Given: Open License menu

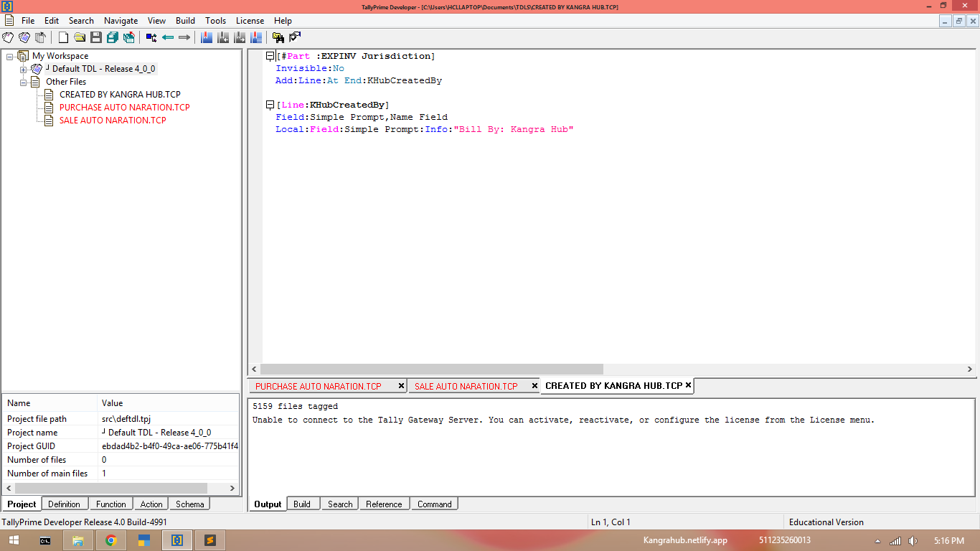Looking at the screenshot, I should [250, 21].
